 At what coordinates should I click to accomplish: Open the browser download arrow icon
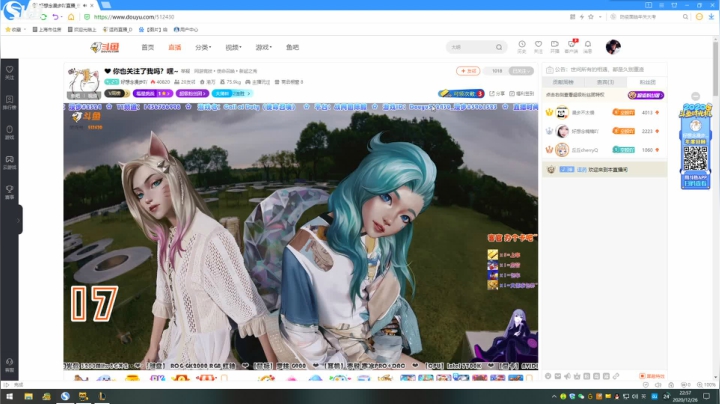click(711, 17)
